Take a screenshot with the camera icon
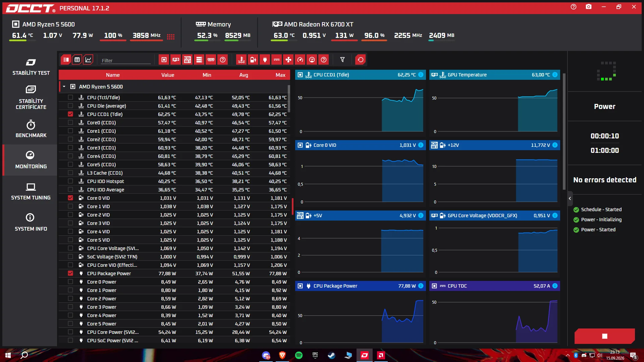 589,7
